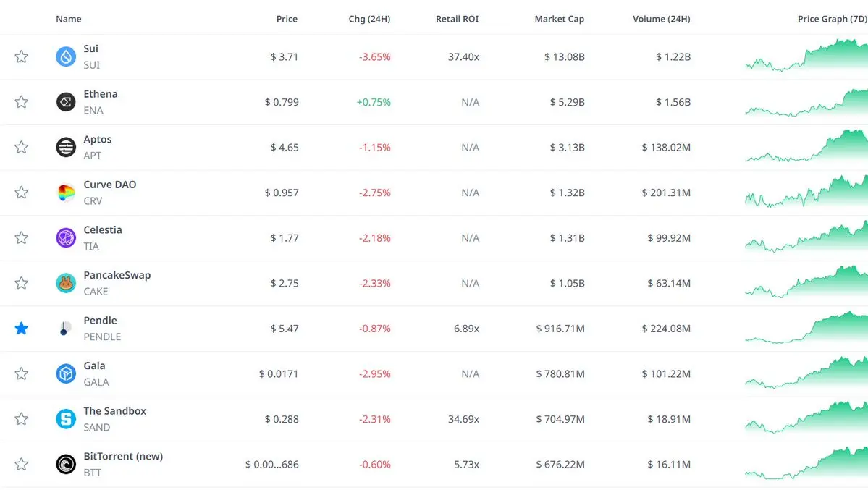
Task: Open The Sandbox name link
Action: (x=114, y=411)
